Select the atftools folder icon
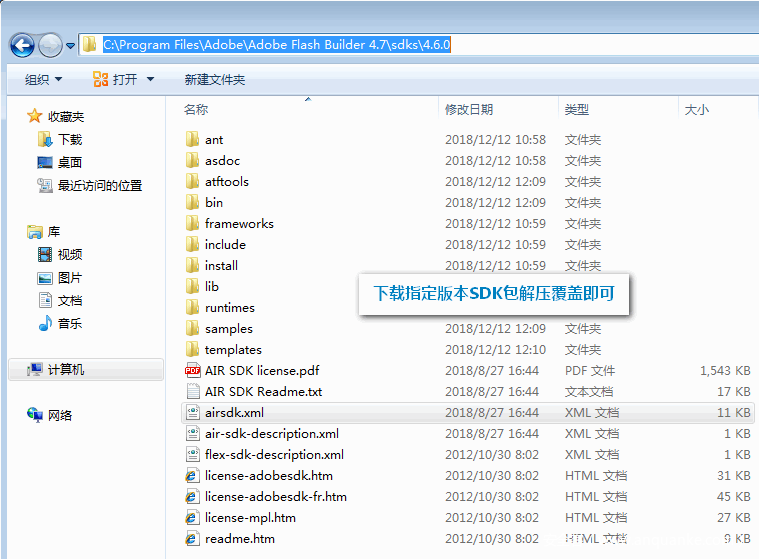This screenshot has width=759, height=559. (192, 181)
